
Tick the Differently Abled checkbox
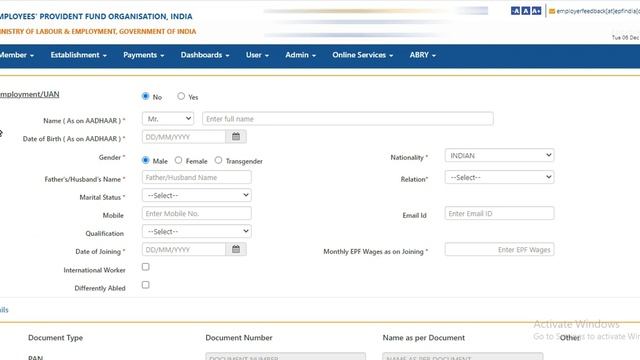[146, 285]
